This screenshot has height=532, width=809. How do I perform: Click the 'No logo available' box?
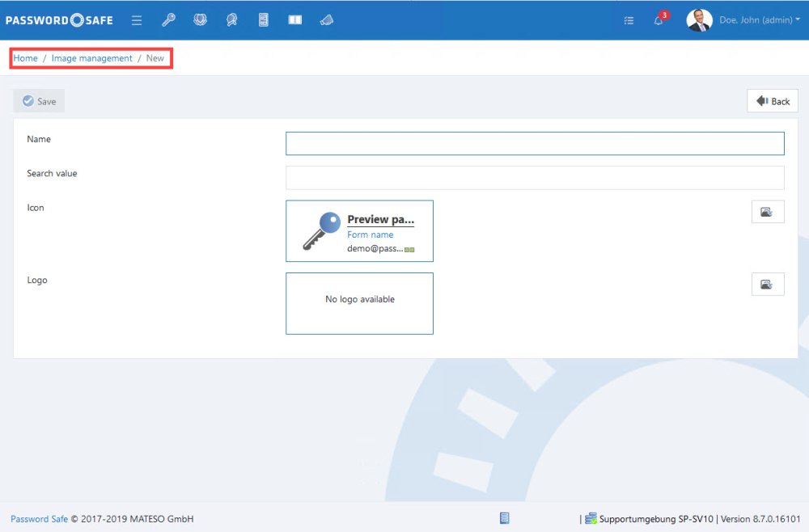(360, 304)
